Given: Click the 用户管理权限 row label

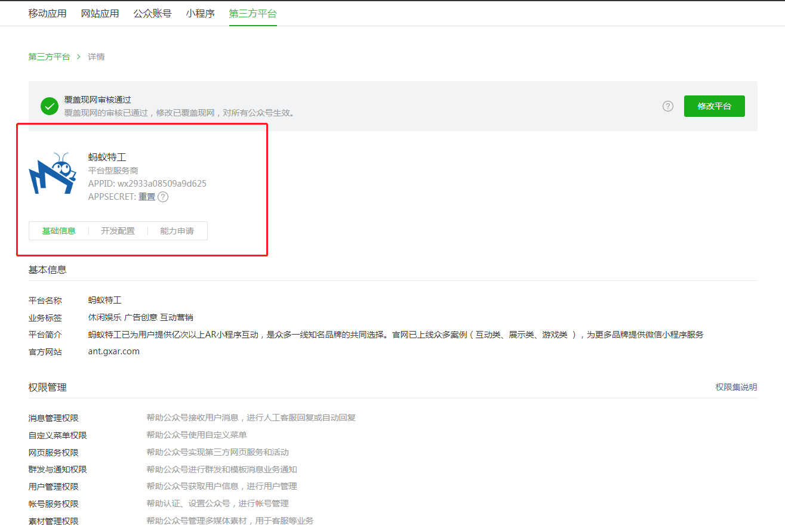Looking at the screenshot, I should (x=53, y=487).
